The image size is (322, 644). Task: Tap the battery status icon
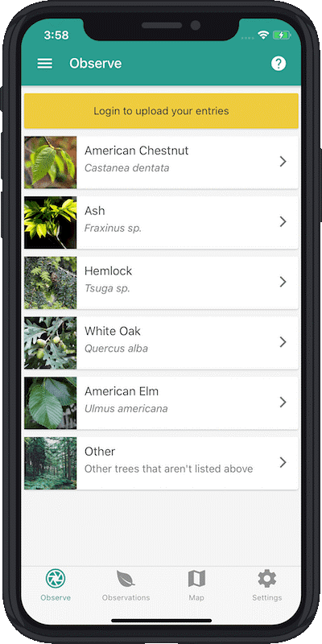point(281,35)
